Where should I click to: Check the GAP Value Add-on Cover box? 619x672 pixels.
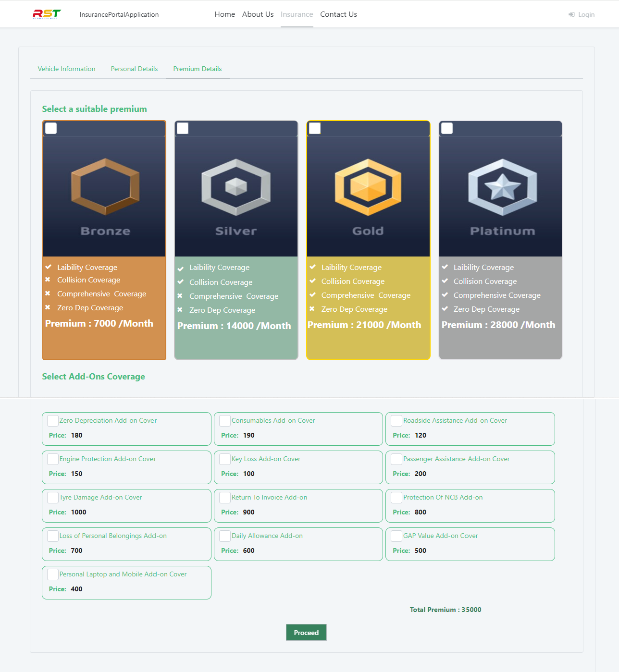pyautogui.click(x=396, y=536)
